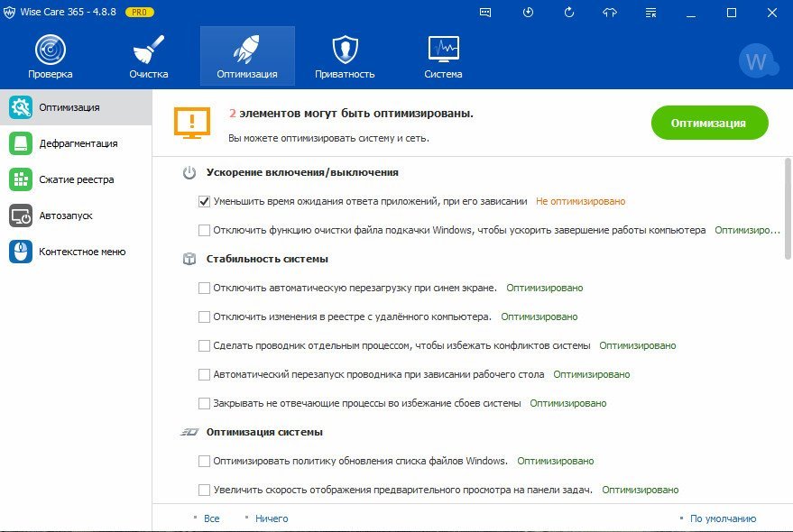The width and height of the screenshot is (793, 532).
Task: Click the green Оптимизация button
Action: [710, 123]
